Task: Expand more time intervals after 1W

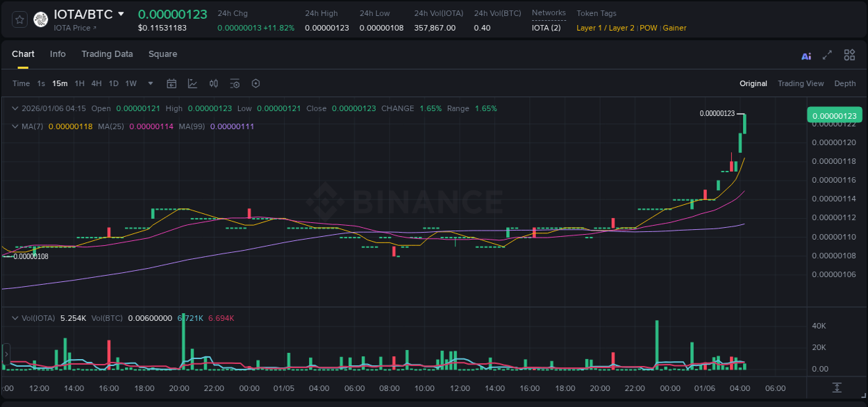Action: [151, 83]
